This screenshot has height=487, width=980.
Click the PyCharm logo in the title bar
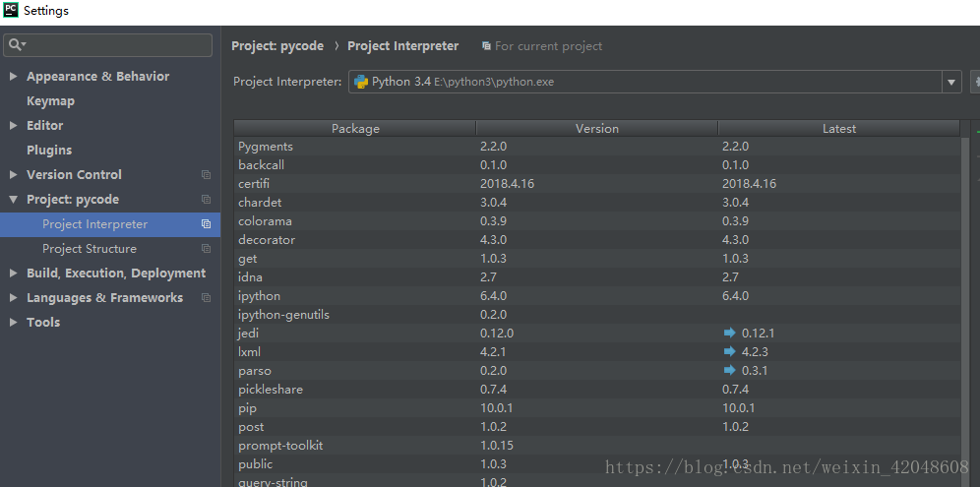(11, 10)
